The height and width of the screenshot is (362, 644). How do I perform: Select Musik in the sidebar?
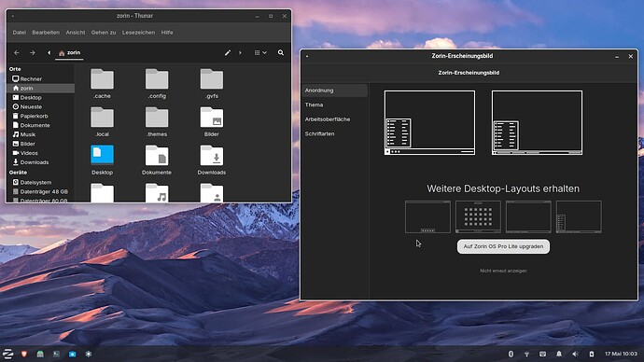click(x=41, y=134)
